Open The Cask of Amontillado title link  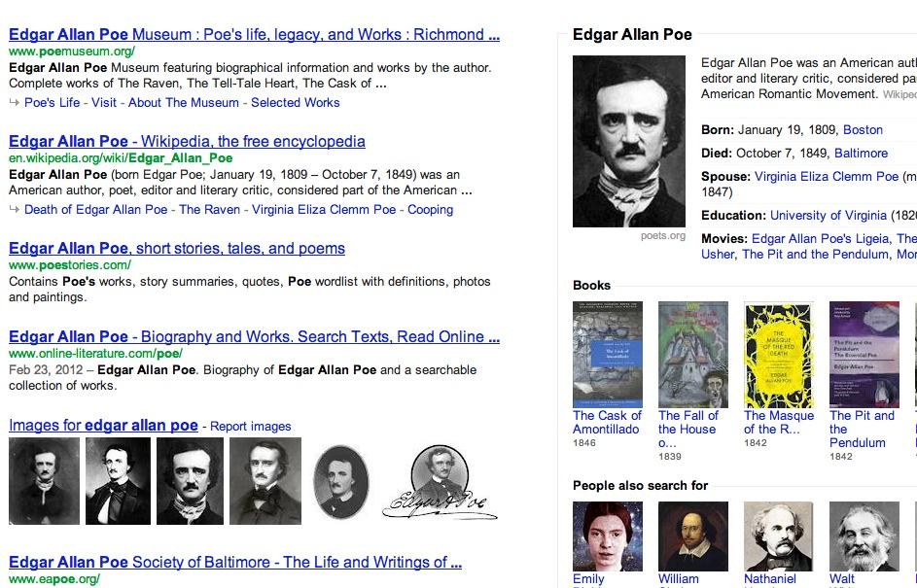(607, 423)
